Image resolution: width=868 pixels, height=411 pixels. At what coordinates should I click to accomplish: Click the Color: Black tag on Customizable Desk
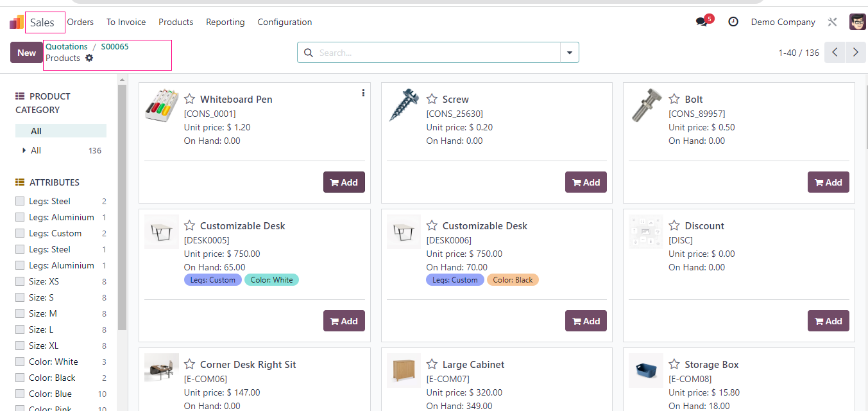513,280
